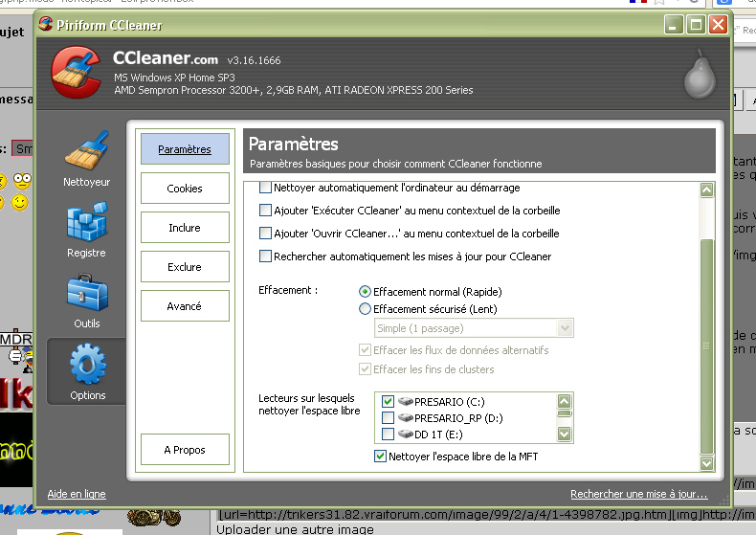Image resolution: width=756 pixels, height=535 pixels.
Task: Click settings panel scroll down arrow
Action: pyautogui.click(x=706, y=463)
